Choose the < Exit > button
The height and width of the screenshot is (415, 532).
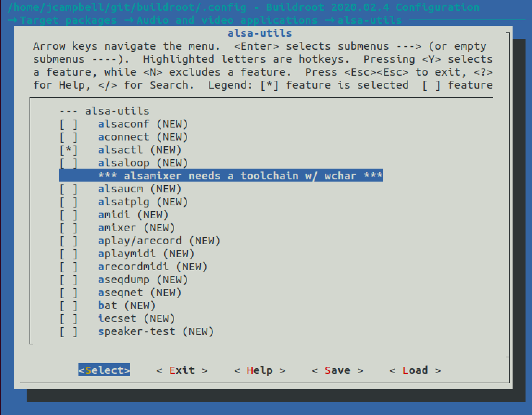pos(182,370)
